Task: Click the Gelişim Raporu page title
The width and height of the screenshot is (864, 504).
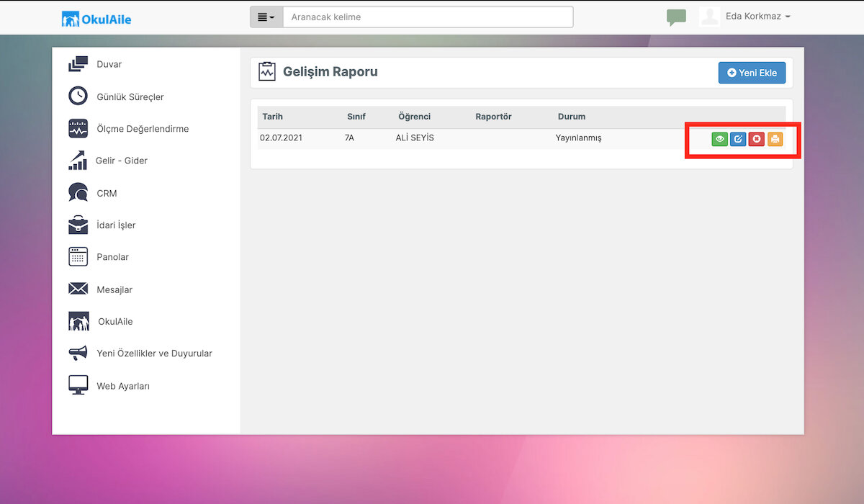Action: [330, 72]
